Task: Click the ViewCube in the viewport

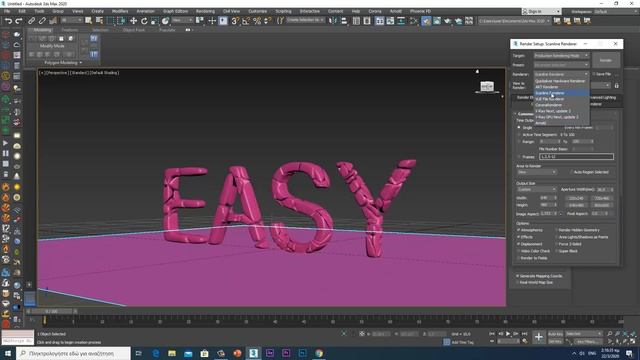Action: pos(487,87)
